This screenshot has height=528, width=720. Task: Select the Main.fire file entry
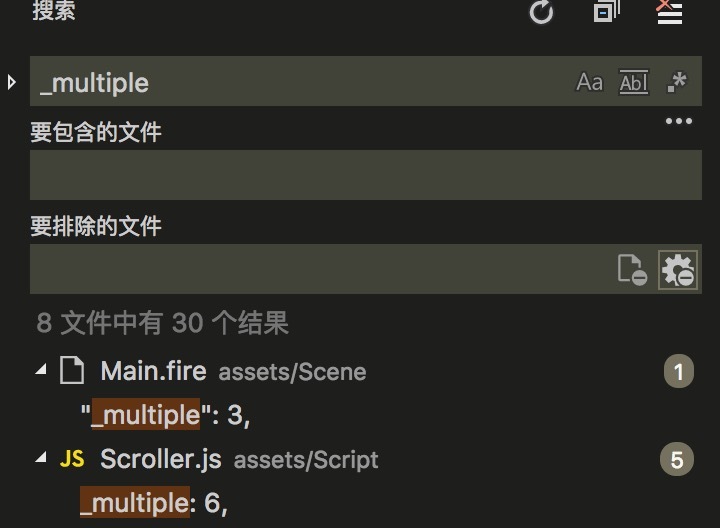tap(153, 372)
